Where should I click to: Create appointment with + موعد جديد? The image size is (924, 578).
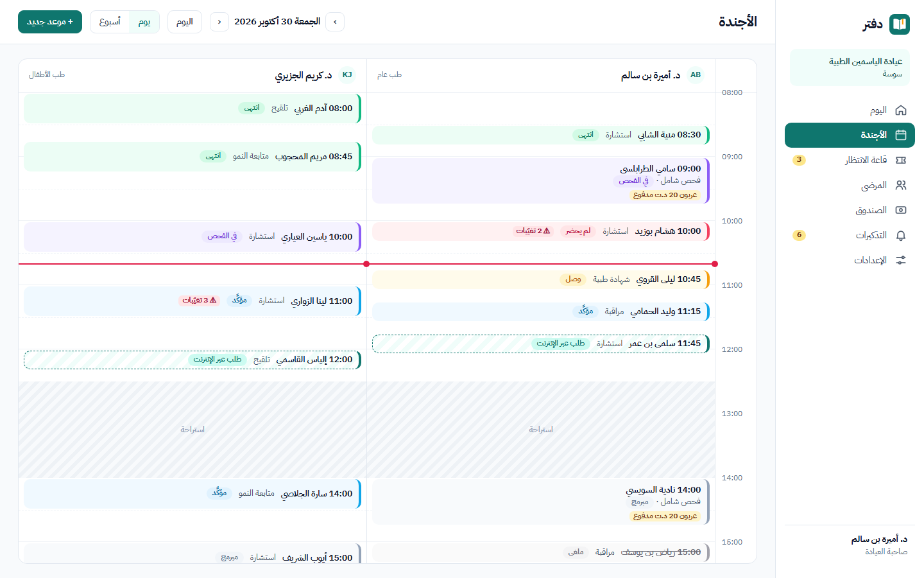coord(50,22)
